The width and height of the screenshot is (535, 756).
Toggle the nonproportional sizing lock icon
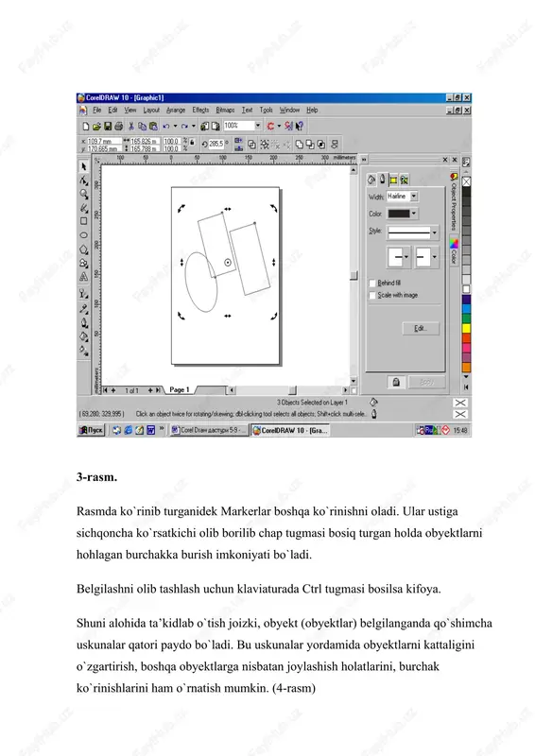coord(192,143)
